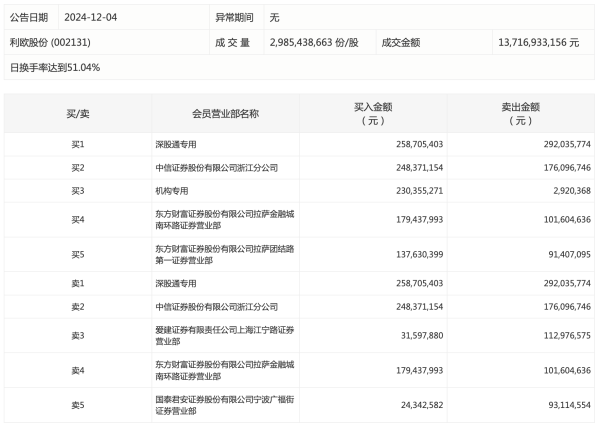Image resolution: width=600 pixels, height=426 pixels.
Task: Select the 成交金额 label
Action: 401,42
